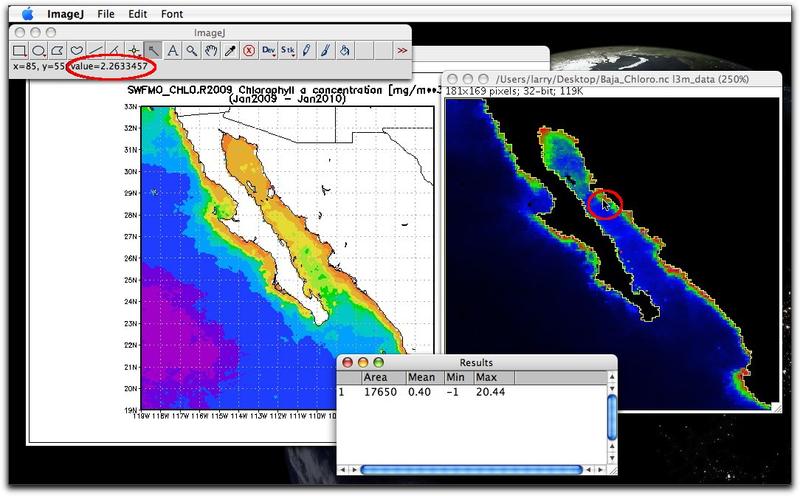This screenshot has width=800, height=496.
Task: Click the 33N latitude axis label
Action: click(131, 107)
